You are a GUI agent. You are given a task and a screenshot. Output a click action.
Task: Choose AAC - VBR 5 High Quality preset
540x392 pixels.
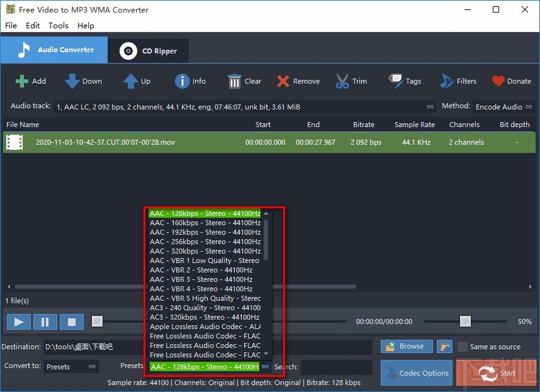pos(205,298)
